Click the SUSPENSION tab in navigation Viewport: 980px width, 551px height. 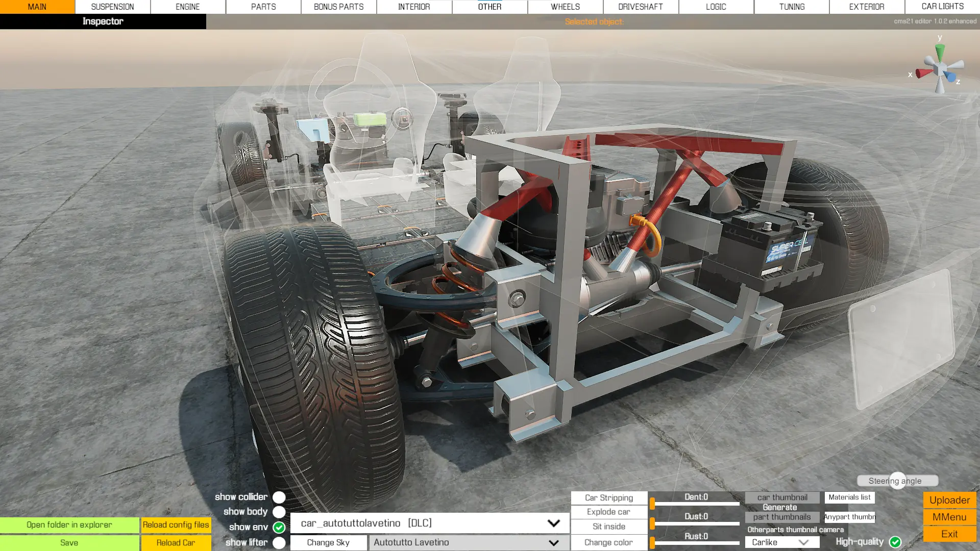click(112, 7)
